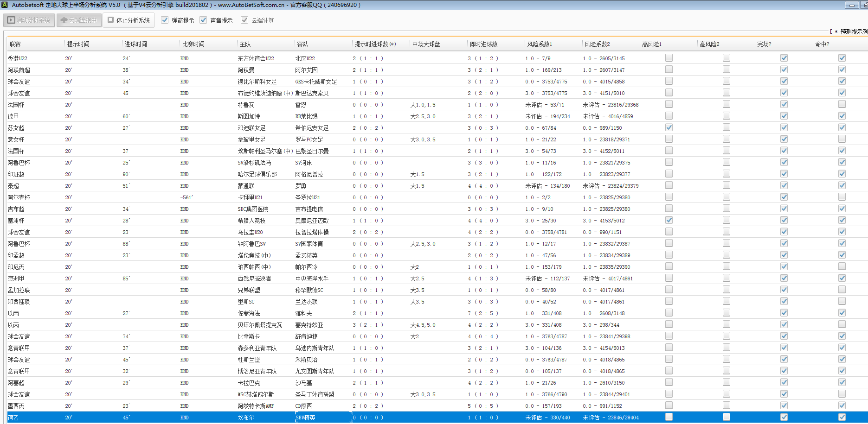The width and height of the screenshot is (868, 424).
Task: Minimize the Autobetsoft window
Action: [852, 5]
